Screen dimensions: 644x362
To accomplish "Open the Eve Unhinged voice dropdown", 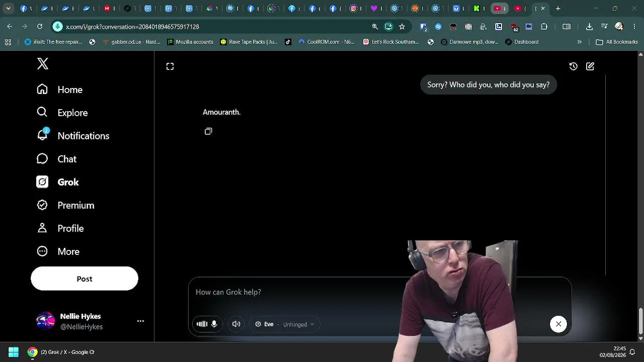I will [285, 324].
